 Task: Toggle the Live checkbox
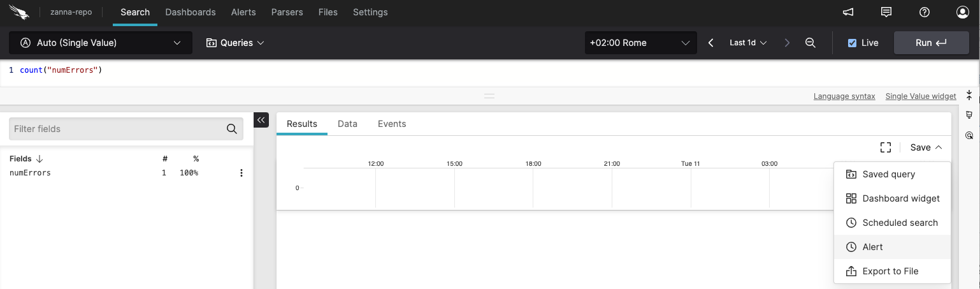click(x=853, y=43)
